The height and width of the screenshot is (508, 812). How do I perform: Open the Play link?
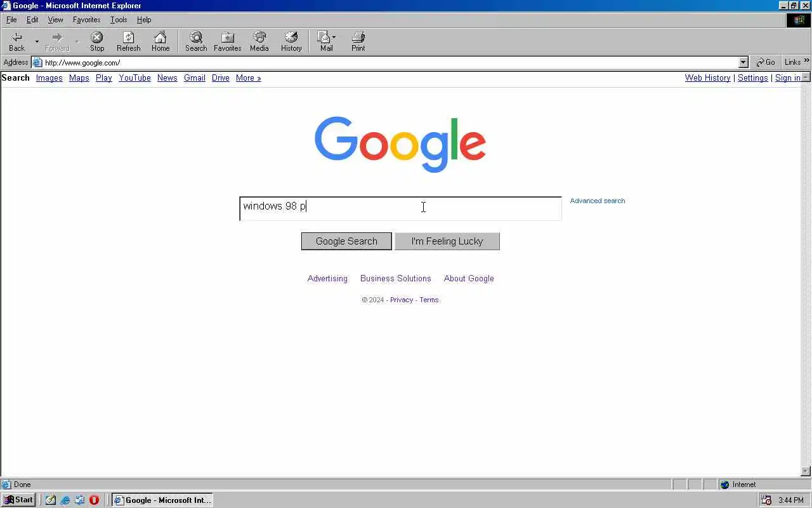click(104, 77)
